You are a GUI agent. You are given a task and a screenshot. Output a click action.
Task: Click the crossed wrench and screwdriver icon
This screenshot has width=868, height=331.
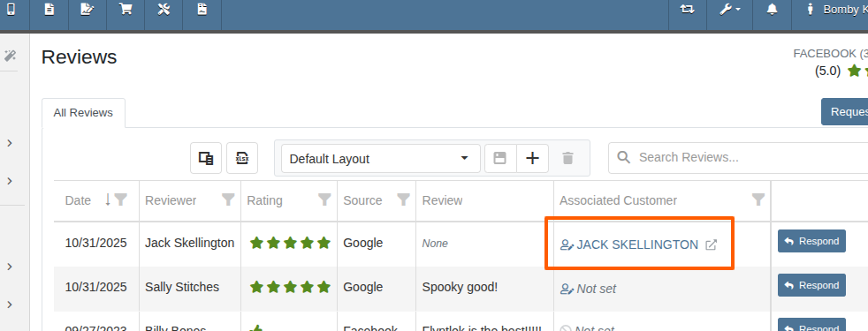[x=164, y=10]
